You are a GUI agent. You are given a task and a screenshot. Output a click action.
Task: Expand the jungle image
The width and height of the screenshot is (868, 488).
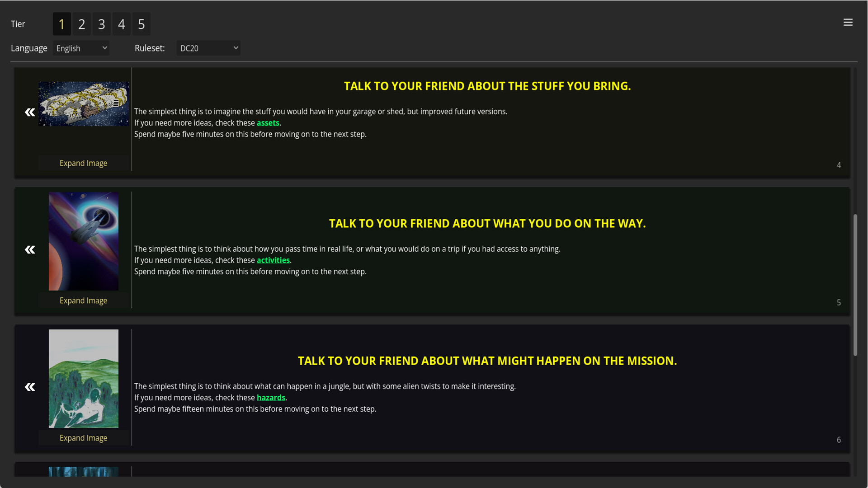coord(83,437)
